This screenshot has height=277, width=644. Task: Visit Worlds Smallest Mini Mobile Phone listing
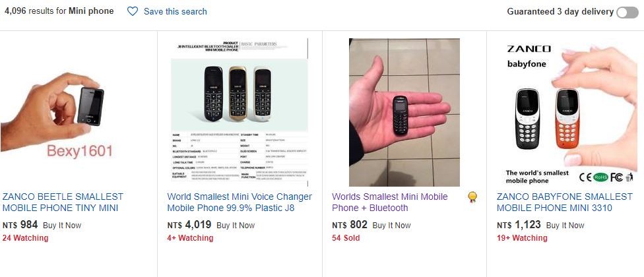pyautogui.click(x=389, y=202)
